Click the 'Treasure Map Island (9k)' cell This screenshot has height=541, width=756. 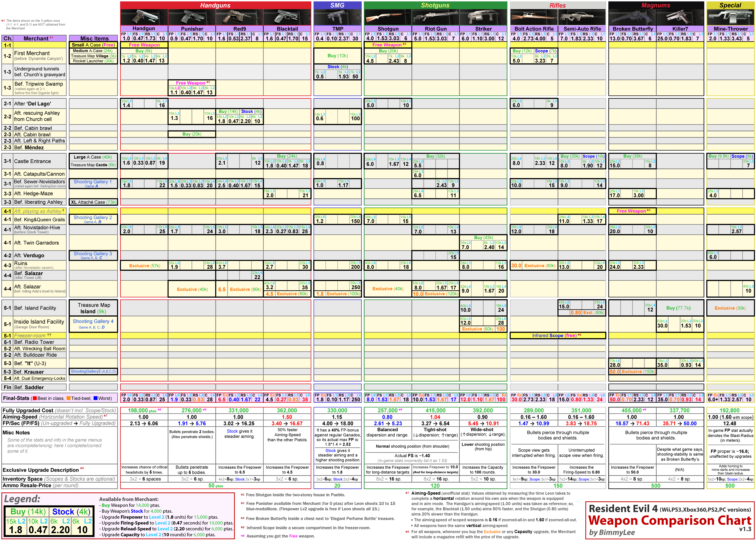click(94, 308)
